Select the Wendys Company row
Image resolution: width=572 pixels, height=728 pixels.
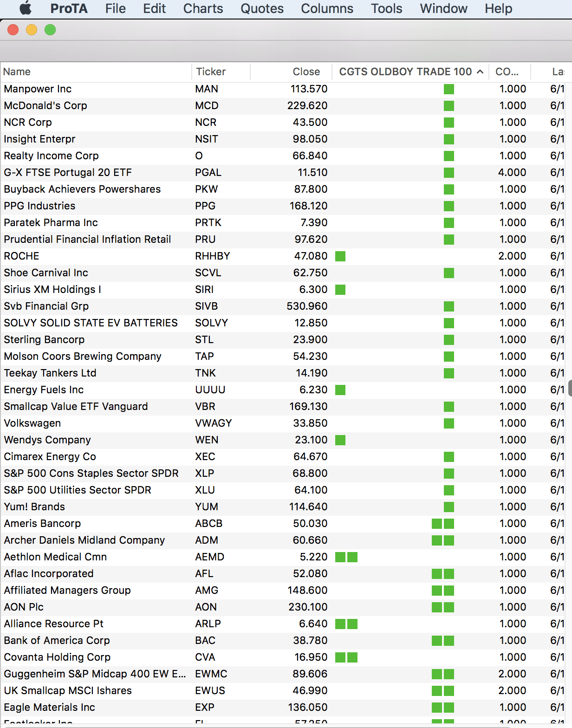pos(283,440)
